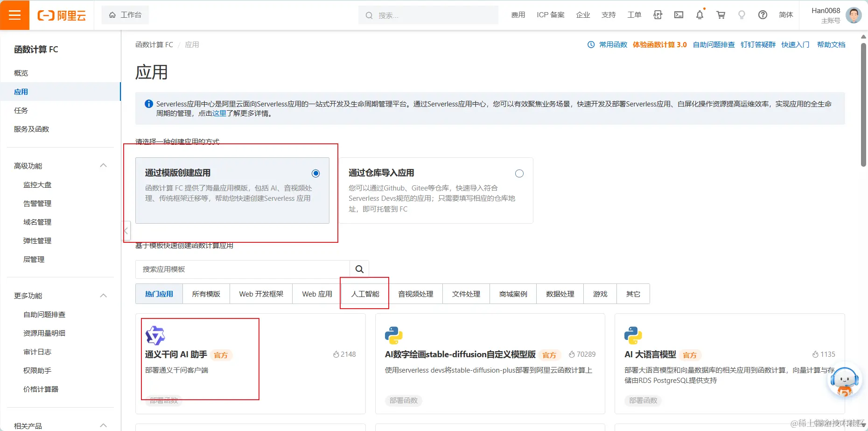868x431 pixels.
Task: Expand the 相关产品 sidebar section
Action: [x=104, y=424]
